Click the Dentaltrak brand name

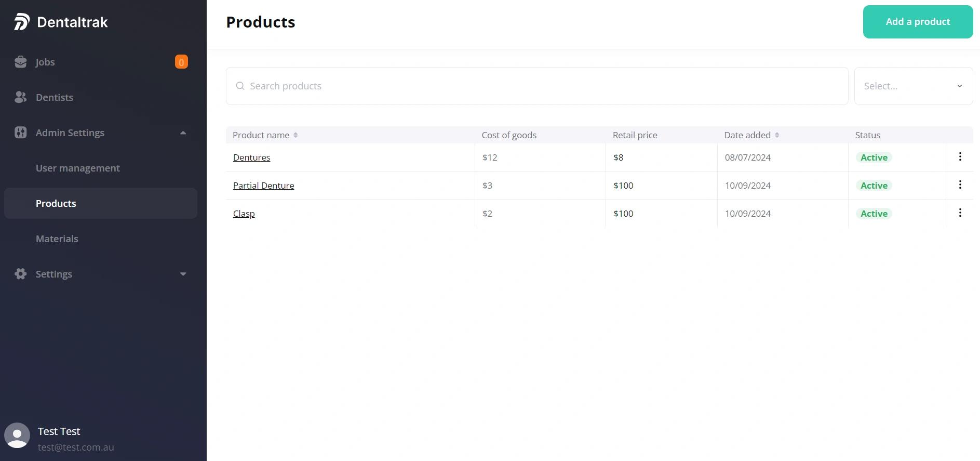coord(73,22)
